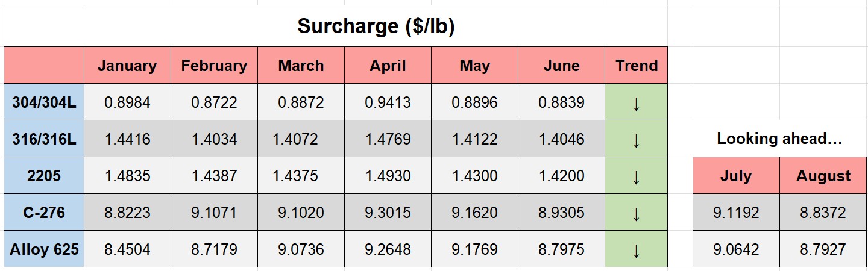Select the July value 9.1192
Screen dimensions: 868x271
pos(736,213)
